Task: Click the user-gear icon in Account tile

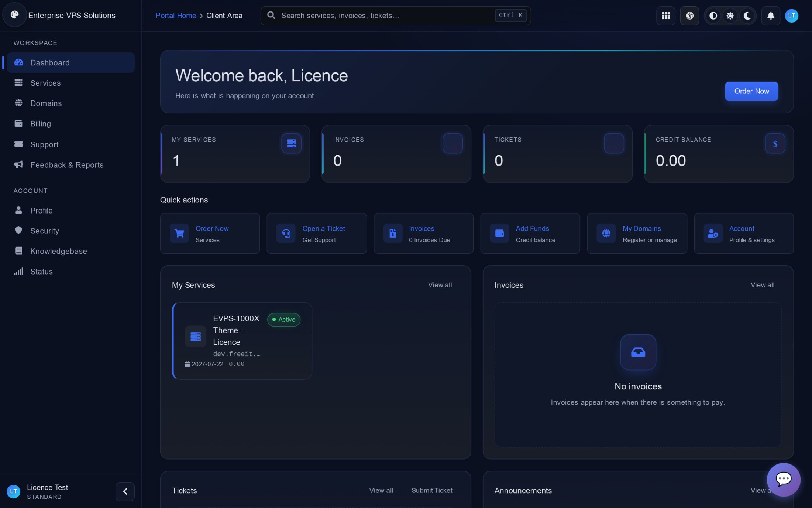Action: (713, 233)
